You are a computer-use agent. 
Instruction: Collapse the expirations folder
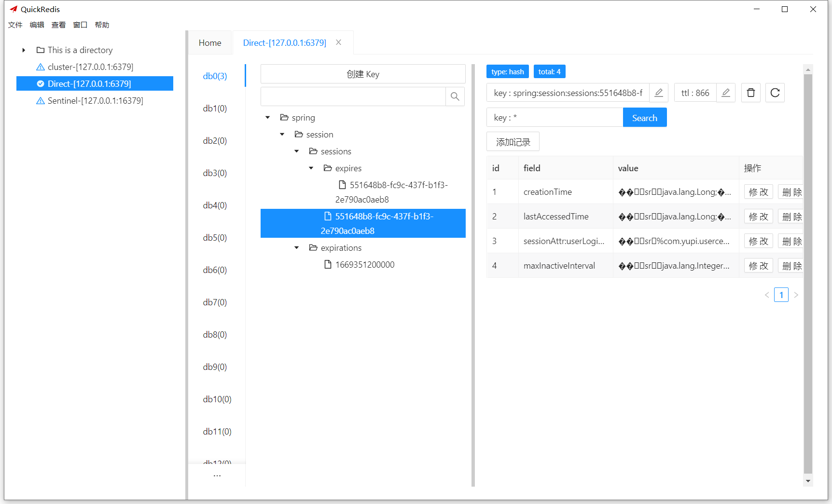[x=297, y=248]
